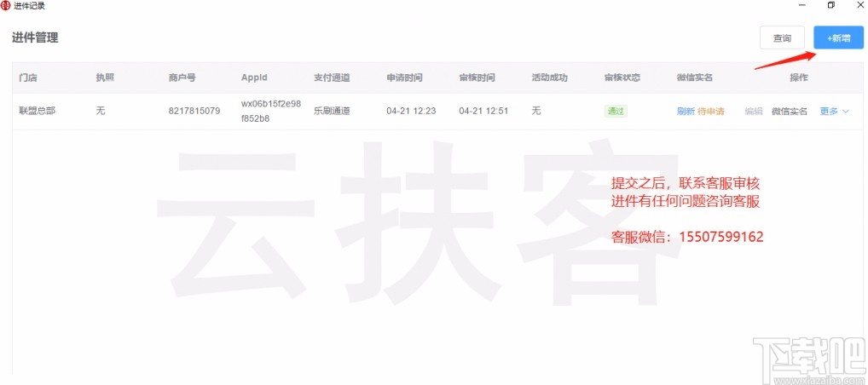Screen dimensions: 868x385
Task: Open 微信实名 action in 联盟总部 row
Action: pos(790,112)
